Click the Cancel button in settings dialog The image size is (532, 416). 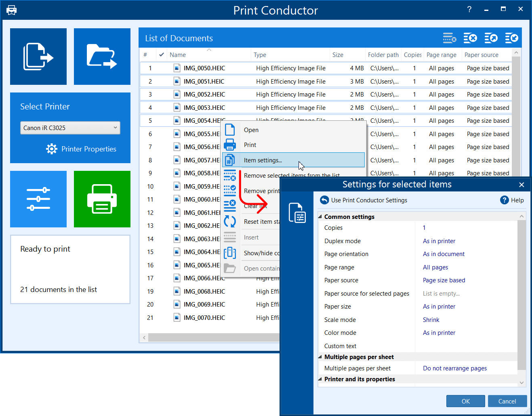(507, 401)
